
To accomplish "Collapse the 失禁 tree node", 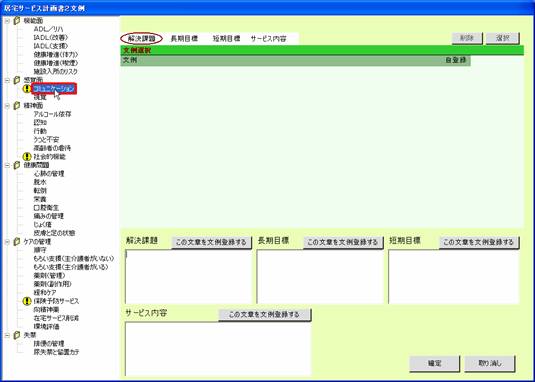I will [7, 335].
